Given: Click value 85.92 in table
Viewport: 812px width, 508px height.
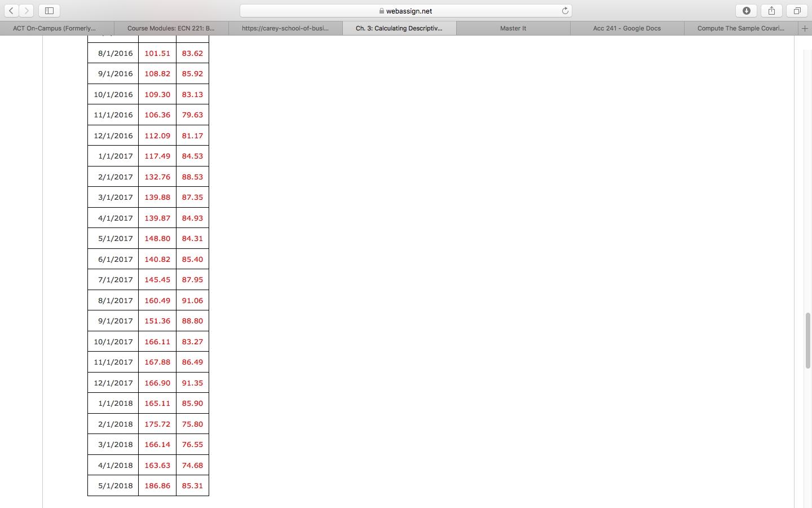Looking at the screenshot, I should 192,73.
